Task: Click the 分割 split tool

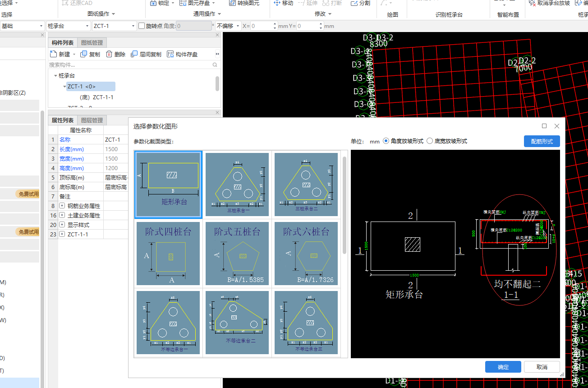Action: coord(360,3)
